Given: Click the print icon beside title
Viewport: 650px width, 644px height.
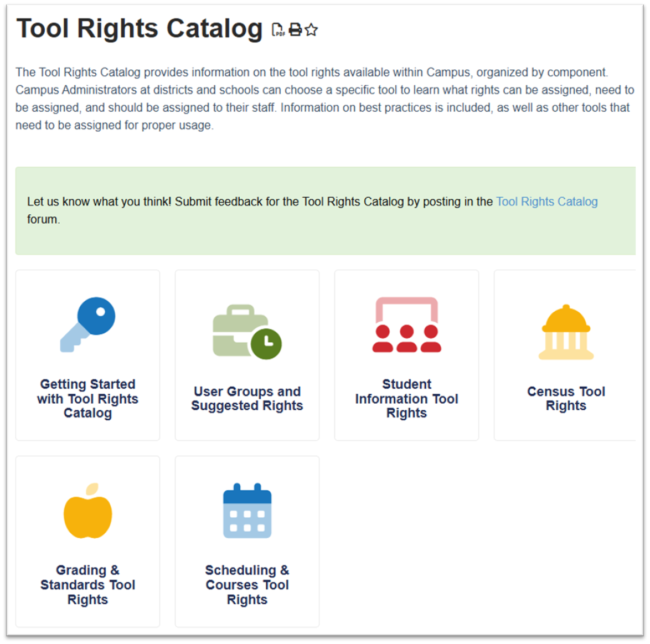Looking at the screenshot, I should [x=295, y=30].
